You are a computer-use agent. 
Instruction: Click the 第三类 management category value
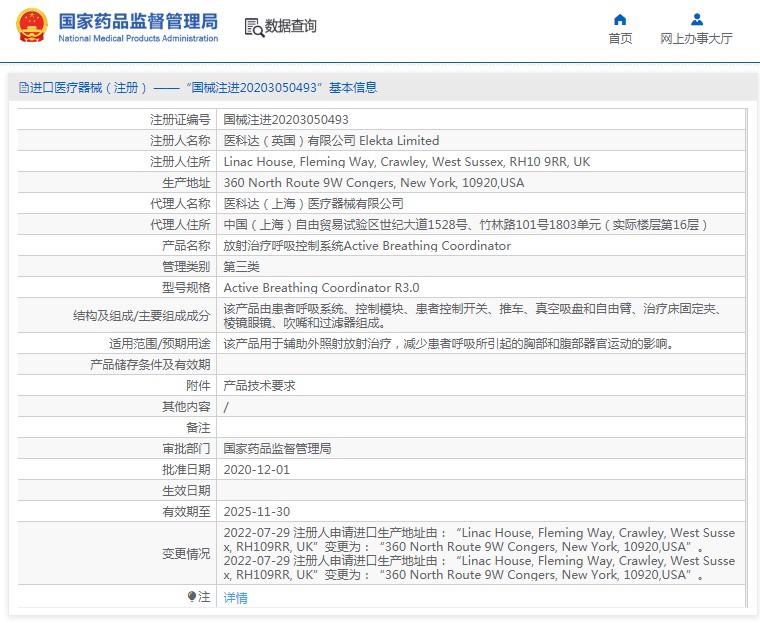point(241,266)
